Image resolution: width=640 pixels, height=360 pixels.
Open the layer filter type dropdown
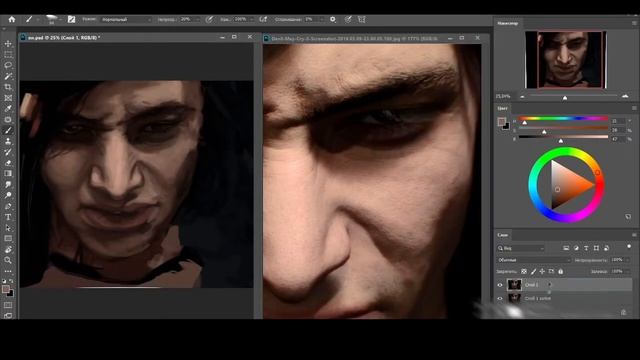(521, 248)
